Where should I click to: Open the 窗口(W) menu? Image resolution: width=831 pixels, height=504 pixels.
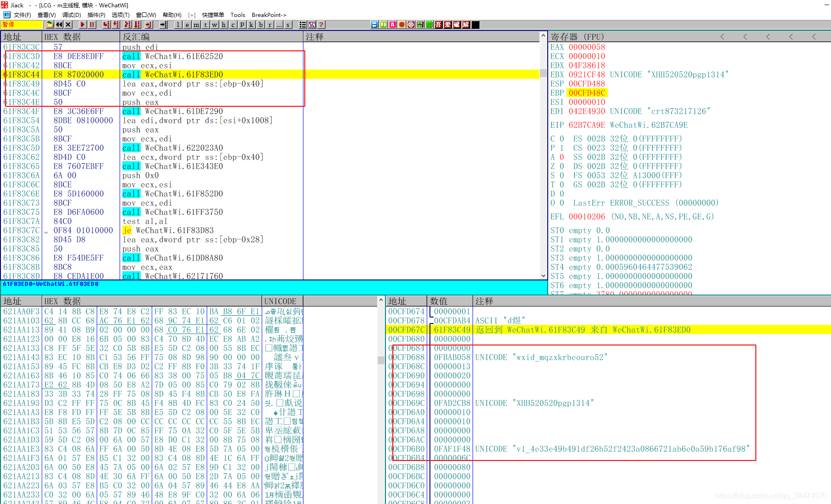(x=146, y=15)
